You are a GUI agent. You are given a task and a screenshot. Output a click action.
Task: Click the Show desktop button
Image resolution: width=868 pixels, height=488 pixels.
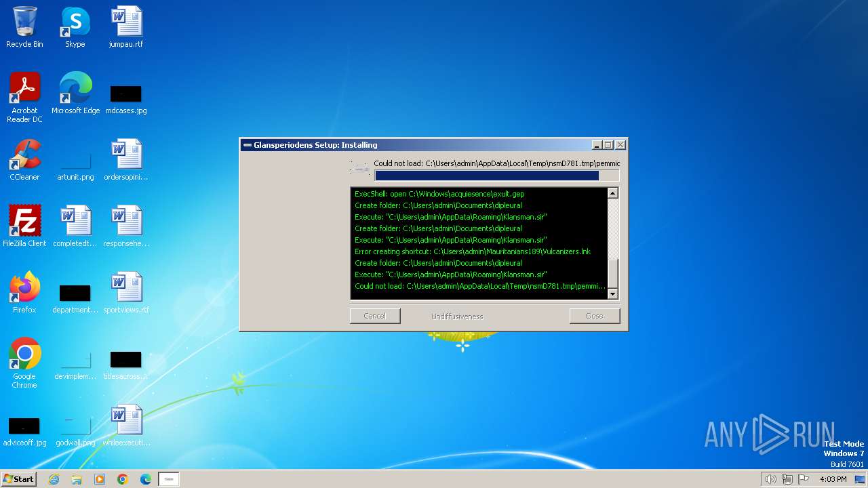861,479
